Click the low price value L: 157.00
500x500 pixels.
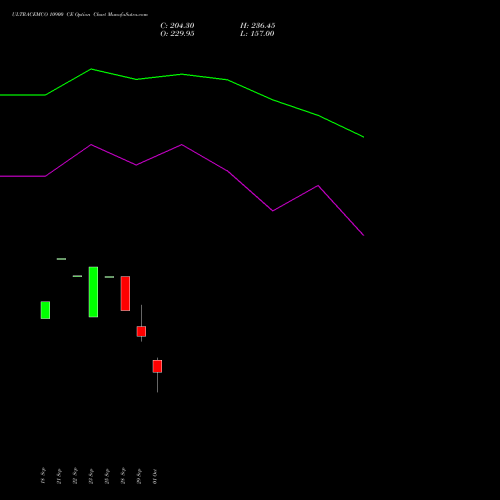coord(257,34)
